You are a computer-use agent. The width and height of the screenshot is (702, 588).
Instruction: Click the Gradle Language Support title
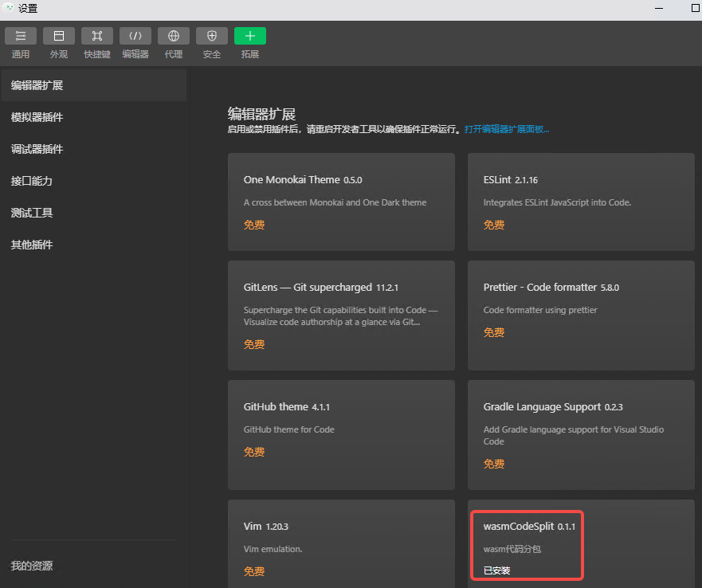click(x=553, y=406)
